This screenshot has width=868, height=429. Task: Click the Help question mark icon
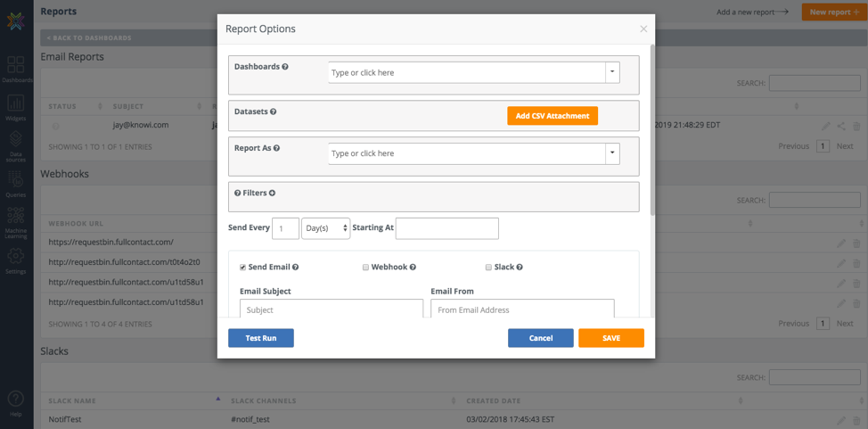click(16, 398)
